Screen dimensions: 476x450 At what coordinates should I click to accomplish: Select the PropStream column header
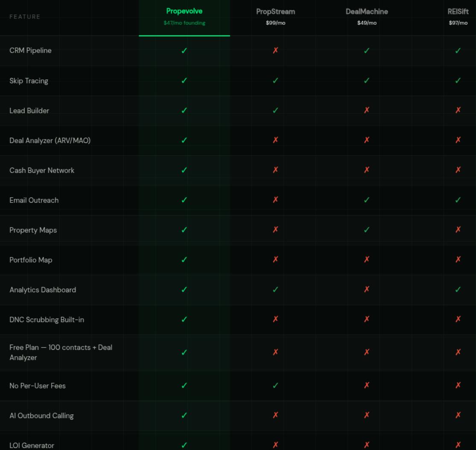tap(275, 12)
